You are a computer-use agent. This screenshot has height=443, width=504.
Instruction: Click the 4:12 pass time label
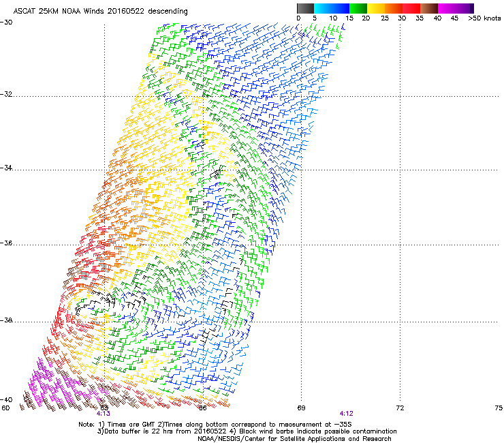pyautogui.click(x=346, y=414)
